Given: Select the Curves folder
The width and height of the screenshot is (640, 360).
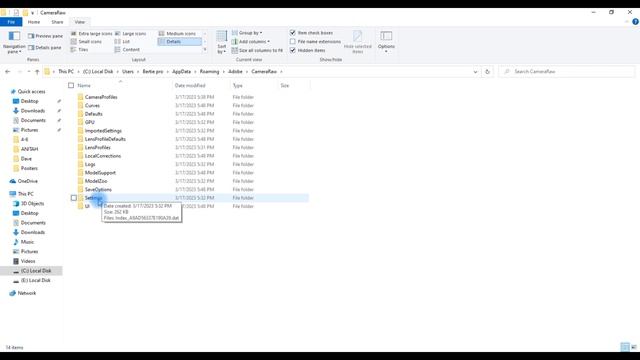Looking at the screenshot, I should click(x=92, y=105).
